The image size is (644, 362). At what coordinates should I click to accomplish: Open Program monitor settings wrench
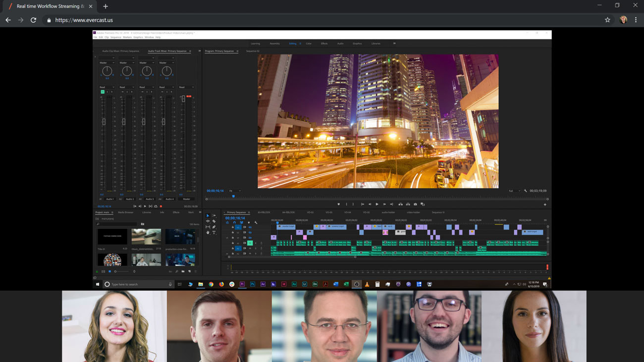pos(526,191)
